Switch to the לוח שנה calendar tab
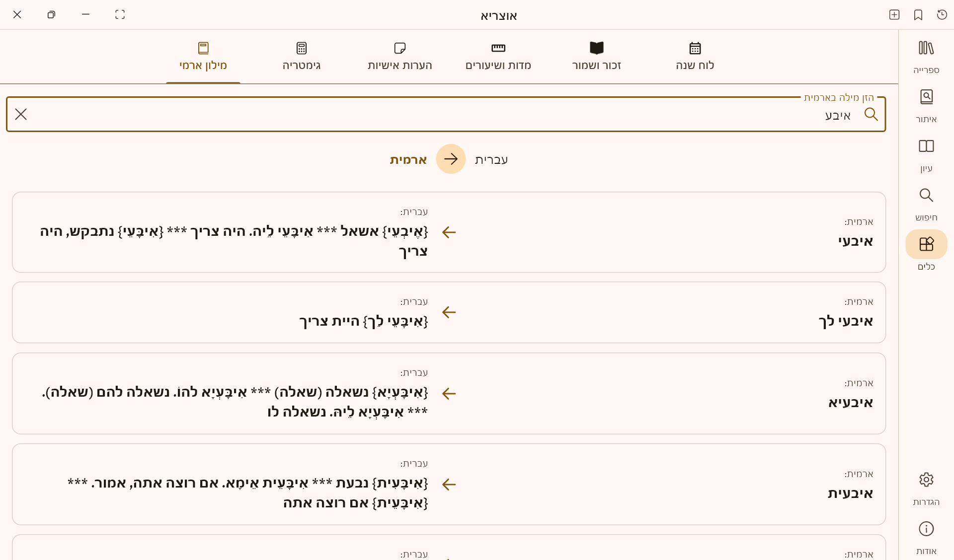 click(695, 56)
